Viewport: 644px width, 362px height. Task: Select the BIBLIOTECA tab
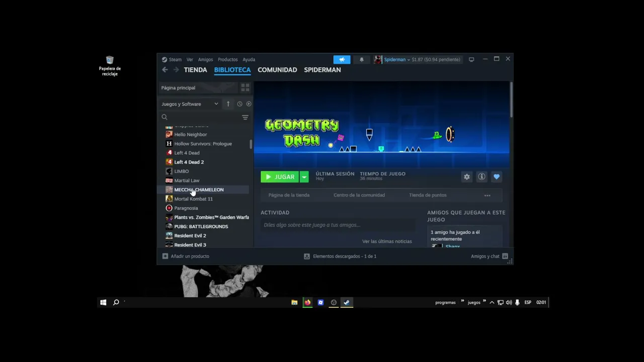232,70
